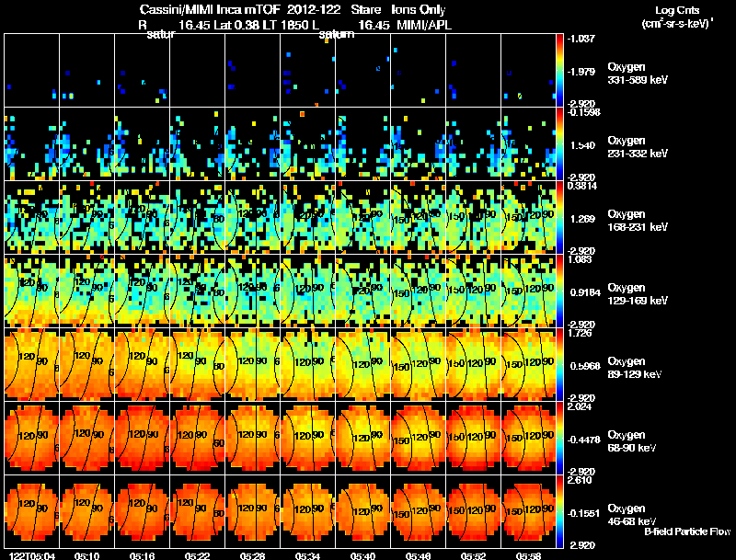Click the "Oxygen 129-169 keV" row label

click(x=638, y=294)
